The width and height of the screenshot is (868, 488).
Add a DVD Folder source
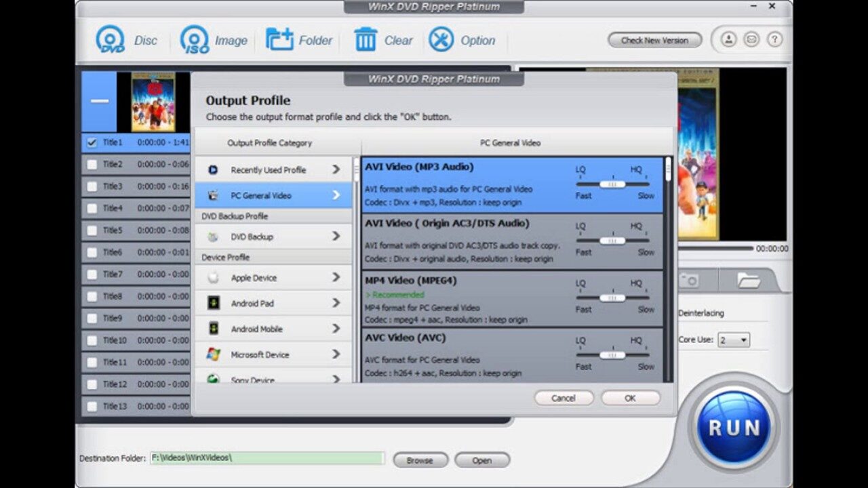click(x=299, y=40)
